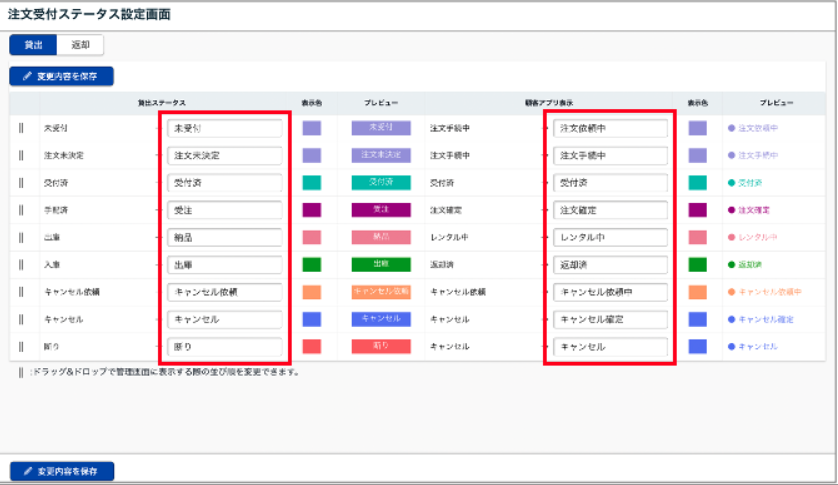Click the drag handle on 断り row
Viewport: 838px width, 485px height.
[20, 346]
